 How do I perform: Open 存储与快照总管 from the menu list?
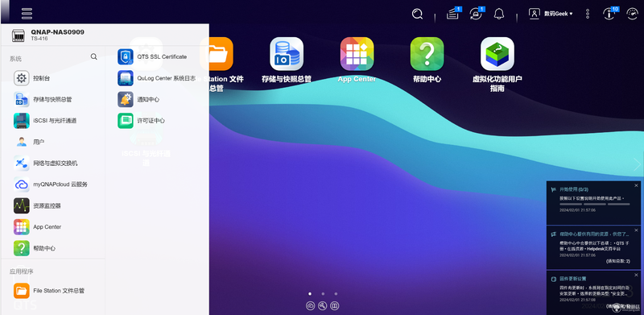[x=52, y=100]
